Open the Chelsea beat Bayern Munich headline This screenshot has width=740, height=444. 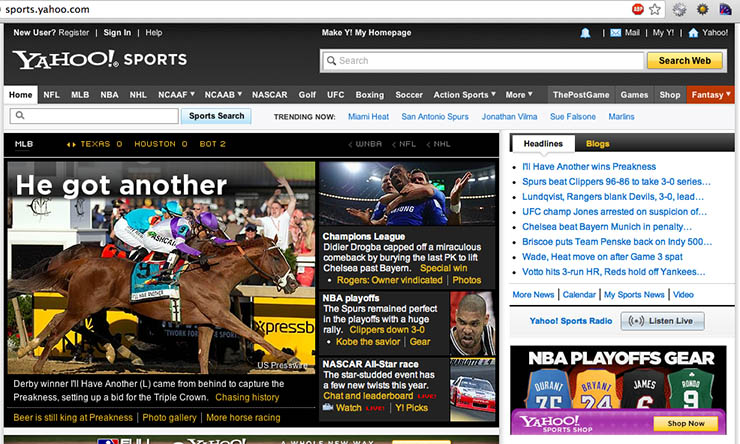(606, 227)
